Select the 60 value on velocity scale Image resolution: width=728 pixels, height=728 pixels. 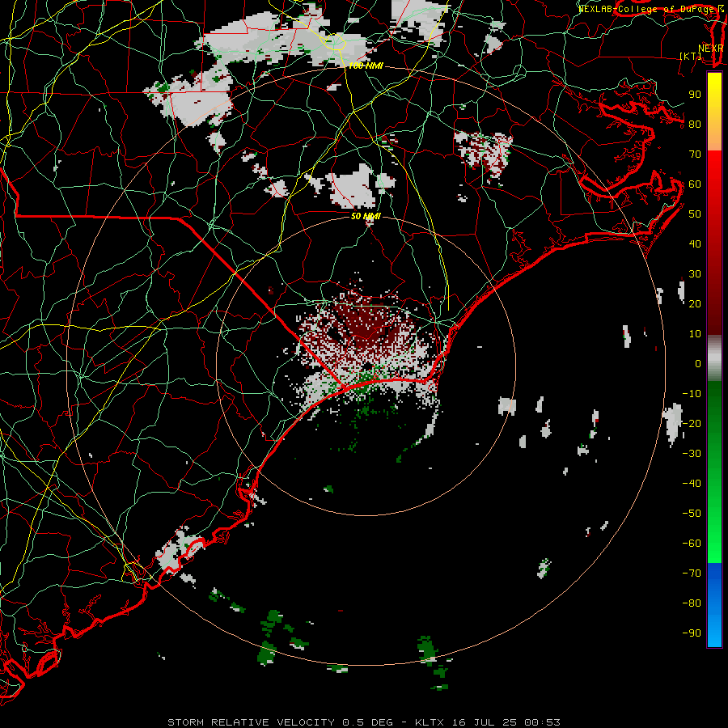click(695, 184)
